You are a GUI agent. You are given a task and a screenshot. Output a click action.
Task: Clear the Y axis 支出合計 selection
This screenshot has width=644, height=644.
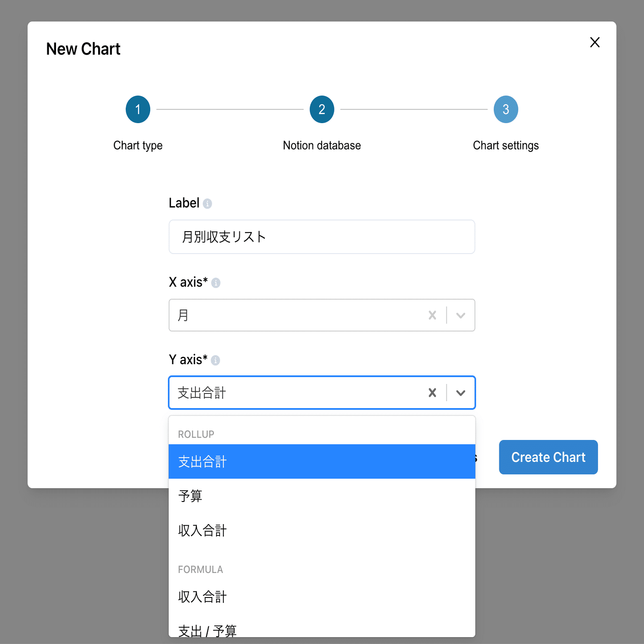[x=432, y=393]
